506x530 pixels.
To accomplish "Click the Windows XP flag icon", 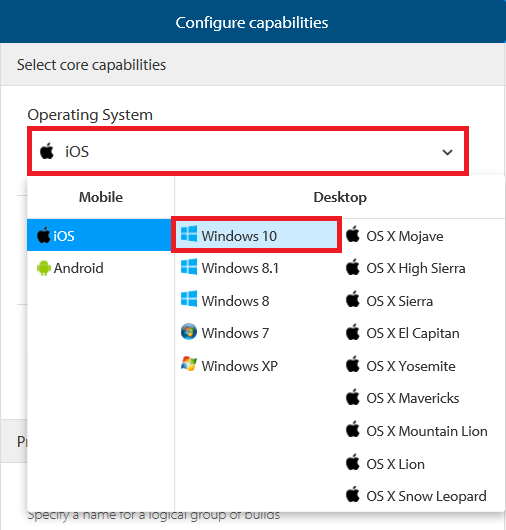I will 189,364.
